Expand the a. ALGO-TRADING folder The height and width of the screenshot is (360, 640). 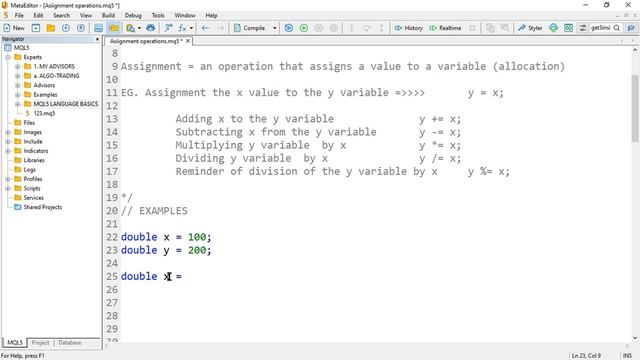(18, 76)
